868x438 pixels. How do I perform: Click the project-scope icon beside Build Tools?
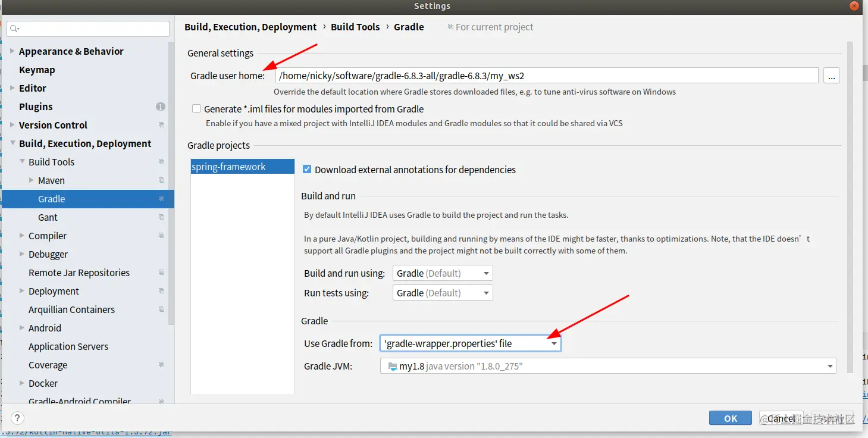click(x=161, y=162)
